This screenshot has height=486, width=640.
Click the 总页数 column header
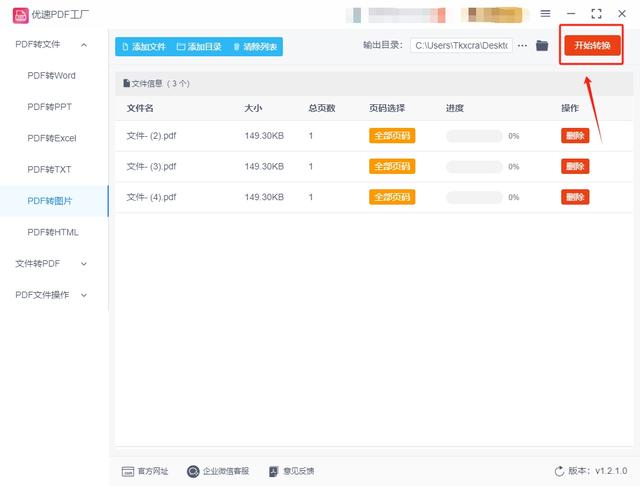(x=322, y=108)
